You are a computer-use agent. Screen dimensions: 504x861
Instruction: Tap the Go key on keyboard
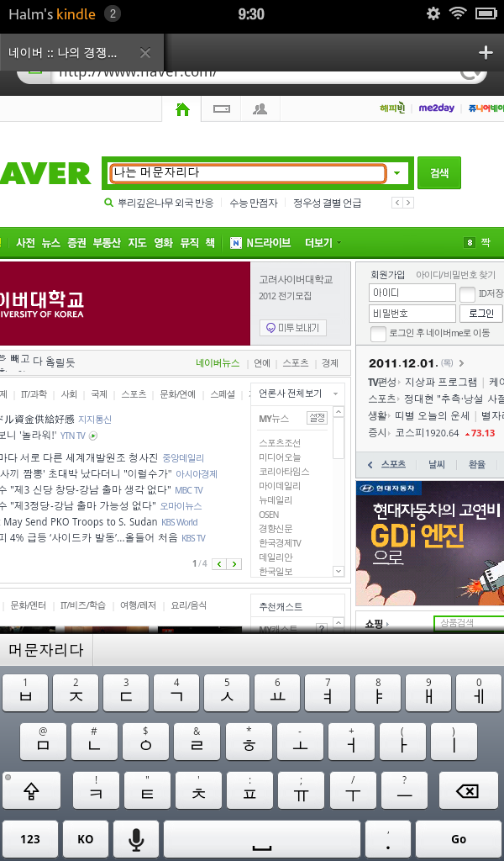tap(459, 839)
